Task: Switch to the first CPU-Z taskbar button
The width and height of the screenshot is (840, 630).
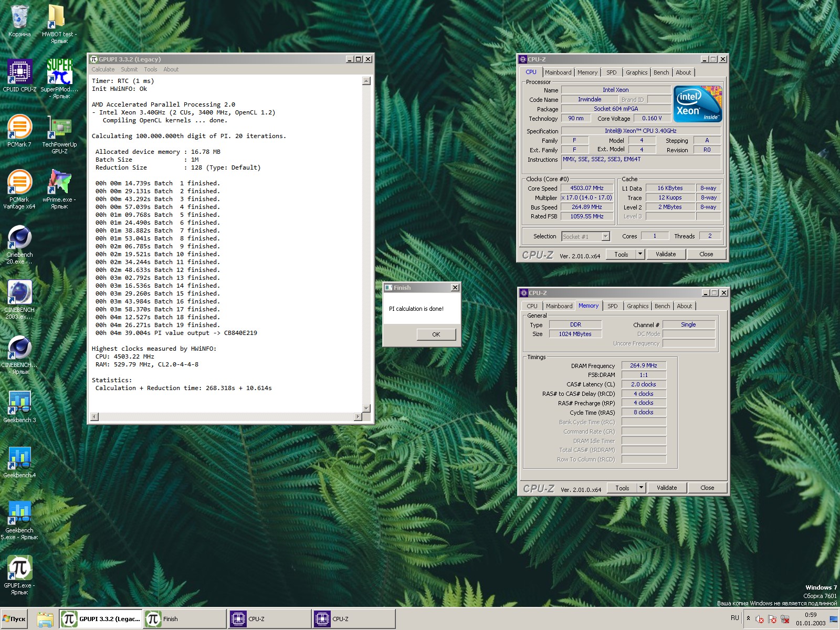Action: point(269,619)
